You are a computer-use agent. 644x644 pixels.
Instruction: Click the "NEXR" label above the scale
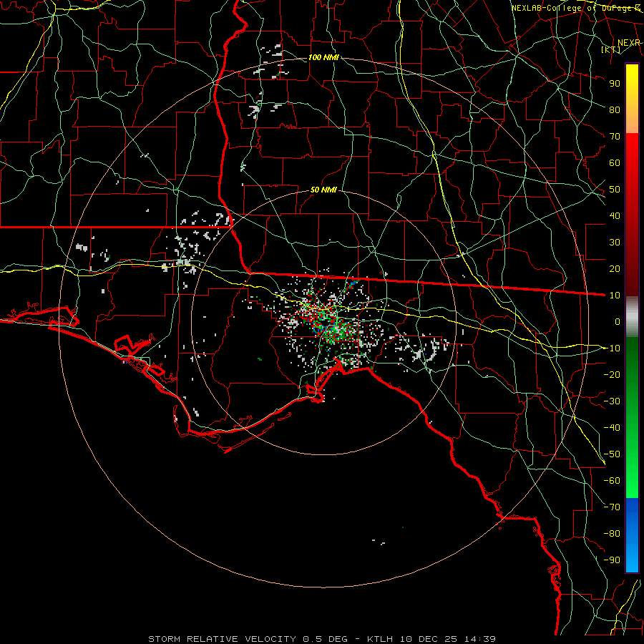pyautogui.click(x=628, y=43)
